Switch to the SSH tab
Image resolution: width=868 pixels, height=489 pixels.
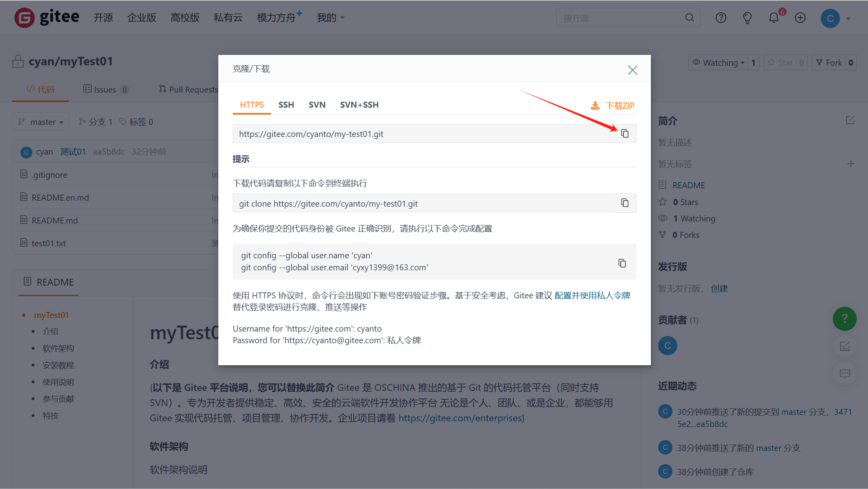[x=286, y=105]
